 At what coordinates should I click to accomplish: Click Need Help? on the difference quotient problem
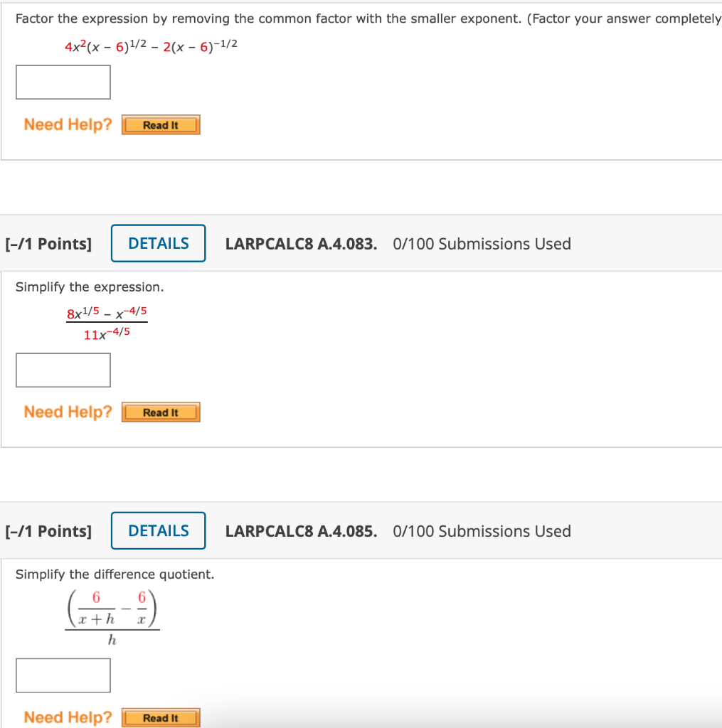pos(68,717)
